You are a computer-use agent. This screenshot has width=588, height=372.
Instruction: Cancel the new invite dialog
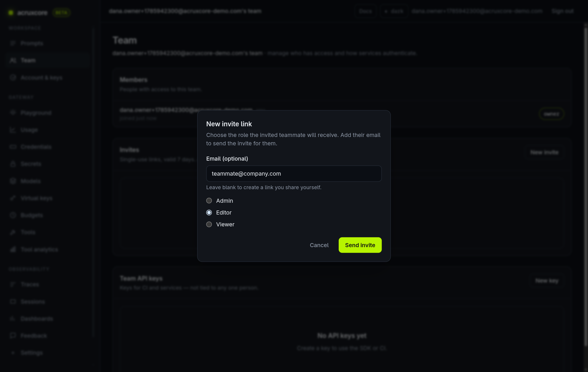tap(319, 245)
